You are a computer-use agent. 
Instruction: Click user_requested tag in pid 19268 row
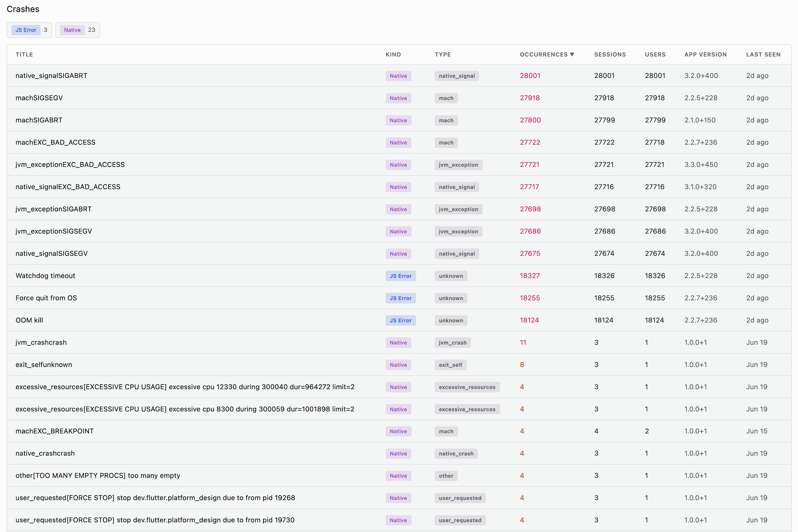460,498
